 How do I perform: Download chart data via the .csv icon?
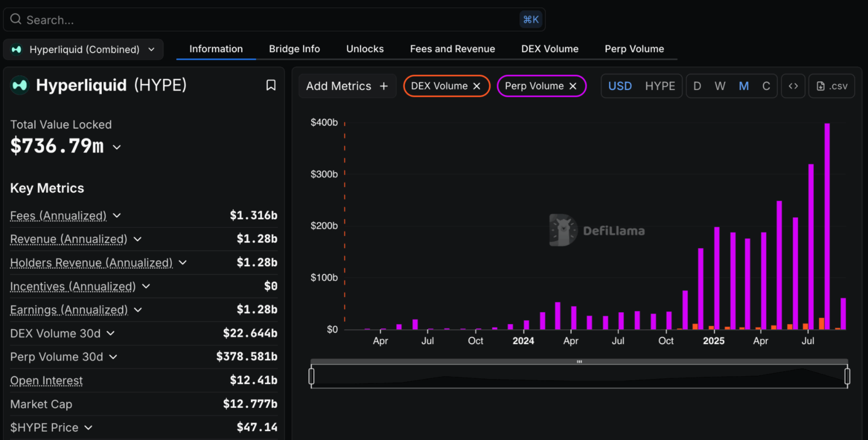coord(831,86)
